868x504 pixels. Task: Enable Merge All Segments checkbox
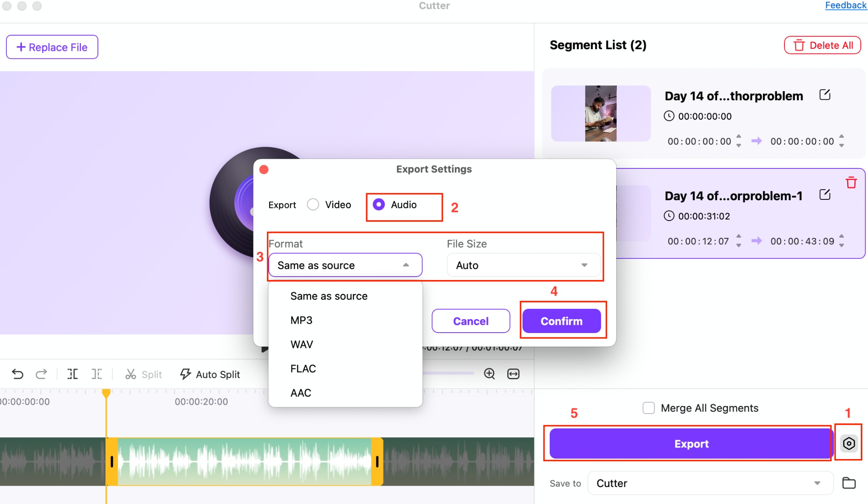648,408
